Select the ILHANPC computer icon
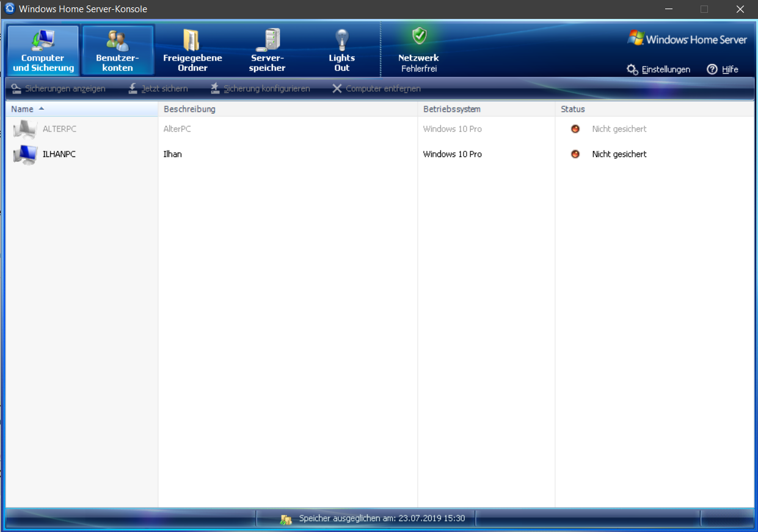 click(x=25, y=155)
